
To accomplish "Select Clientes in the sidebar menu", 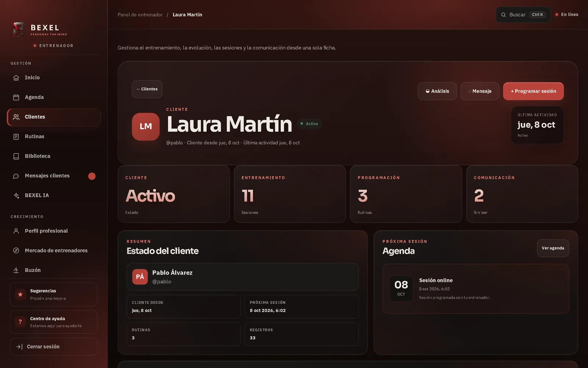I will pyautogui.click(x=54, y=117).
